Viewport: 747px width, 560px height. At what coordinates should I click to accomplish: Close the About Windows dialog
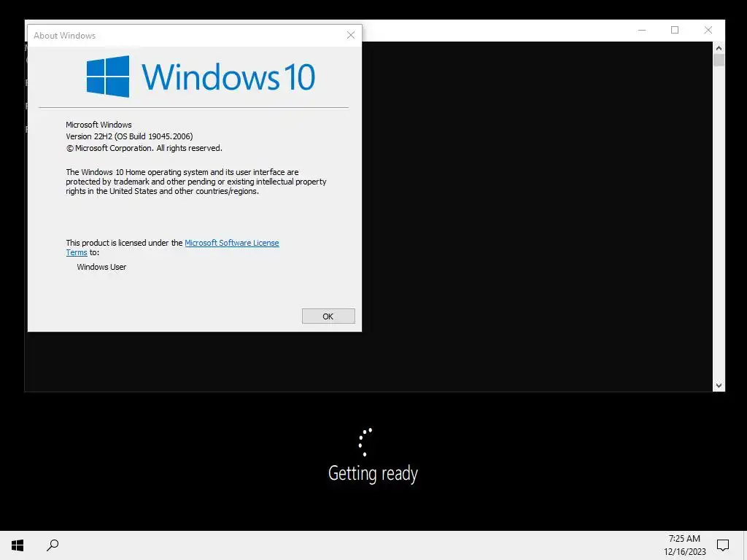click(351, 35)
